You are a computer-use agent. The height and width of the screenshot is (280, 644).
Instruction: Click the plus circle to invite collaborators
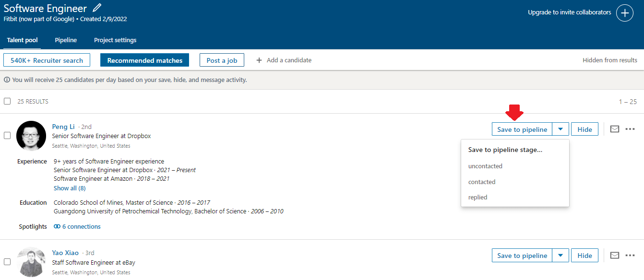[x=625, y=13]
